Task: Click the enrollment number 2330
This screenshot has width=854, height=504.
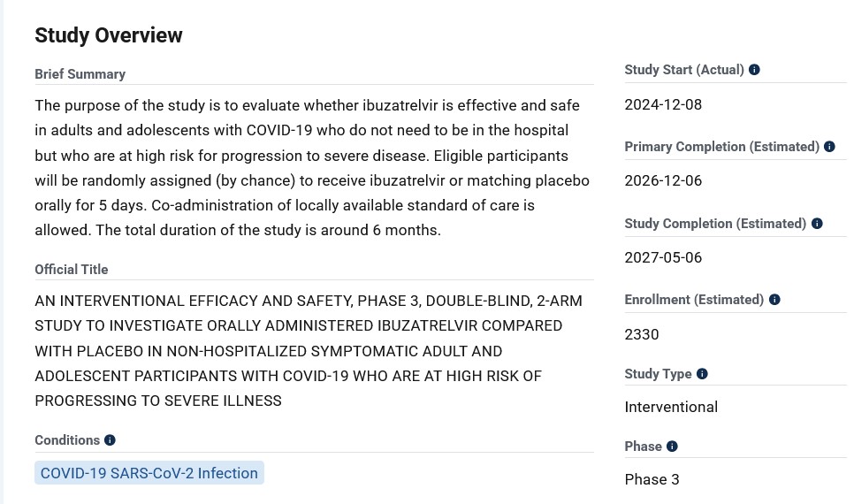Action: coord(642,334)
